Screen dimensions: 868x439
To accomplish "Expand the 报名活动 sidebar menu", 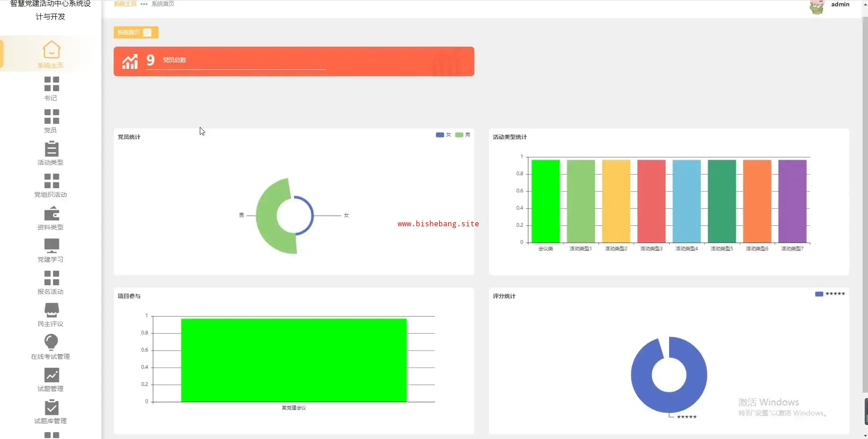I will point(51,283).
